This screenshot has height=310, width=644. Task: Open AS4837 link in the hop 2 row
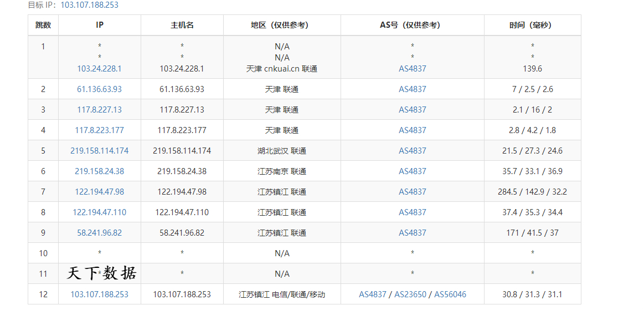pos(413,89)
